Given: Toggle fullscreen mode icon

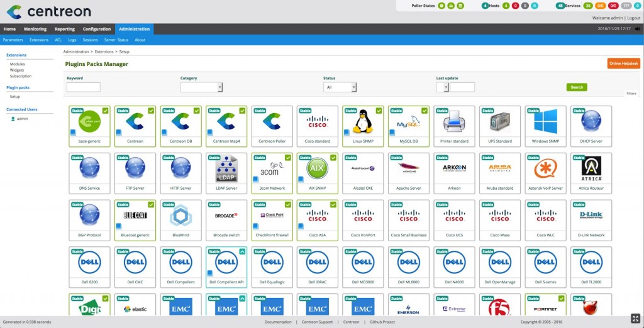Looking at the screenshot, I should pyautogui.click(x=635, y=319).
